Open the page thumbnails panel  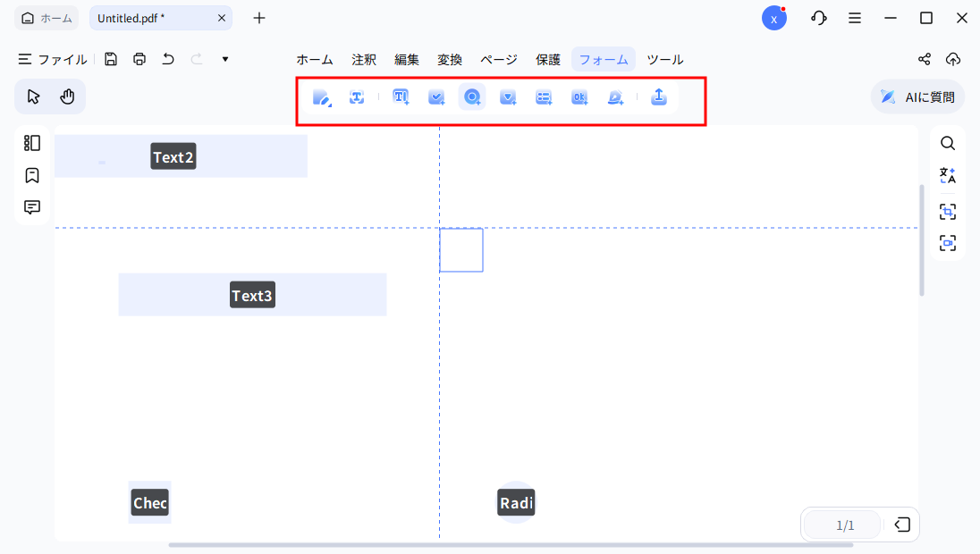[x=32, y=142]
